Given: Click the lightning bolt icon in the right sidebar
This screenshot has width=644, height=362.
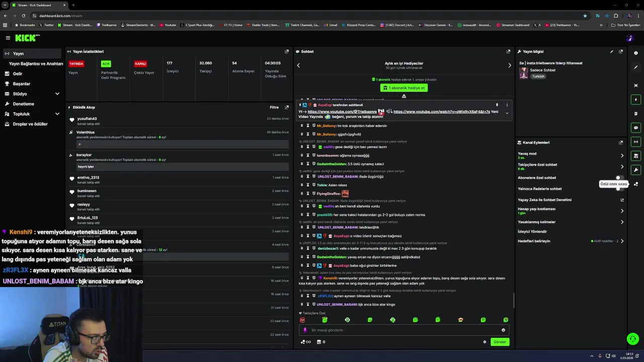Looking at the screenshot, I should click(x=636, y=100).
